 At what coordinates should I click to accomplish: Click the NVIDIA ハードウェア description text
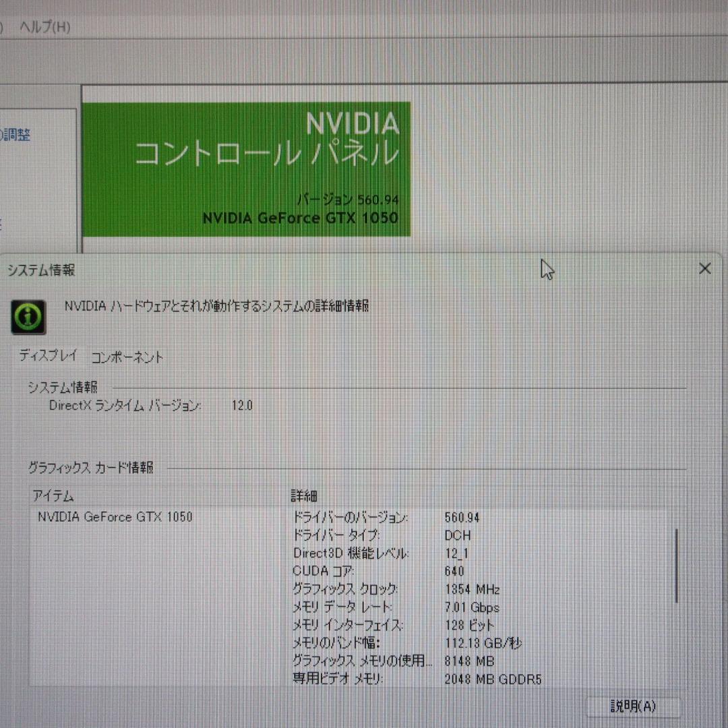(x=217, y=306)
